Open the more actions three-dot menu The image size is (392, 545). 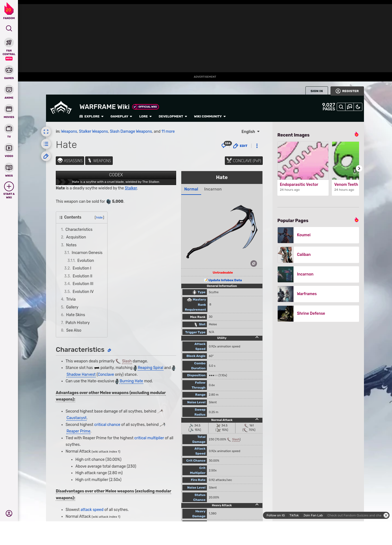[x=257, y=146]
